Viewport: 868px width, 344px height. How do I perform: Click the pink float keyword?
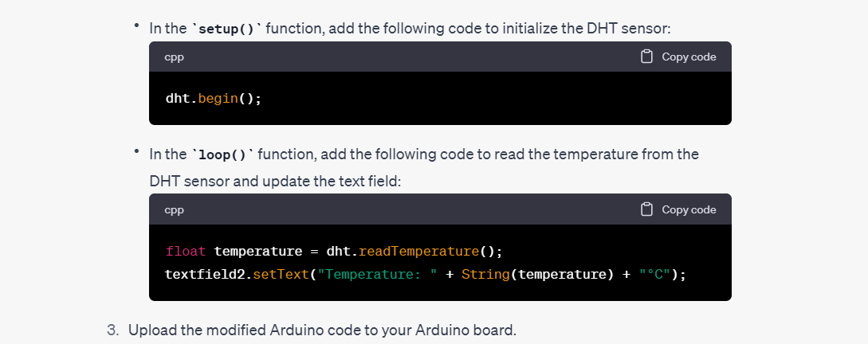click(x=186, y=251)
